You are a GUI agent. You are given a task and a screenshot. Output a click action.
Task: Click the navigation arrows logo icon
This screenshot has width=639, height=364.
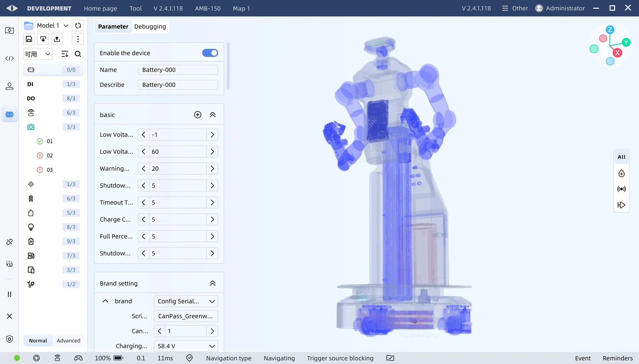coord(12,8)
